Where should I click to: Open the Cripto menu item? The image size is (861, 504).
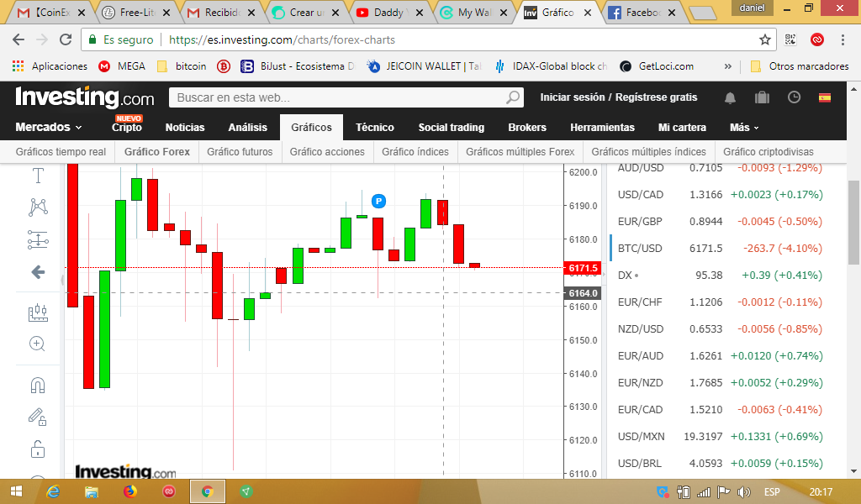tap(127, 127)
